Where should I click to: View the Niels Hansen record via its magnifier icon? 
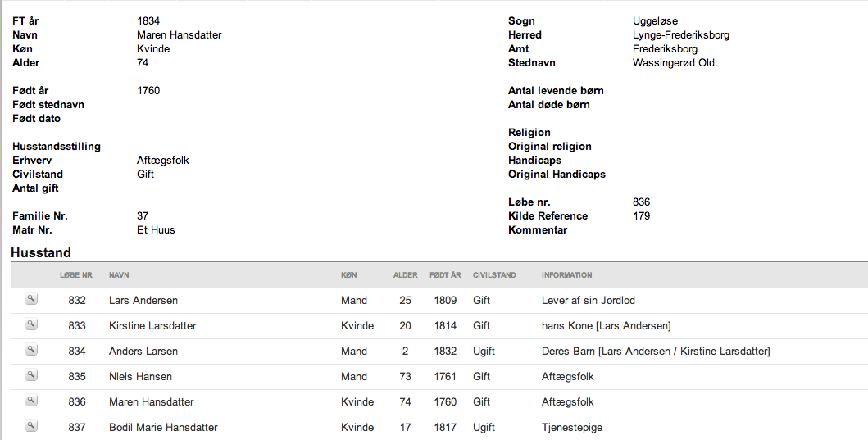(31, 375)
